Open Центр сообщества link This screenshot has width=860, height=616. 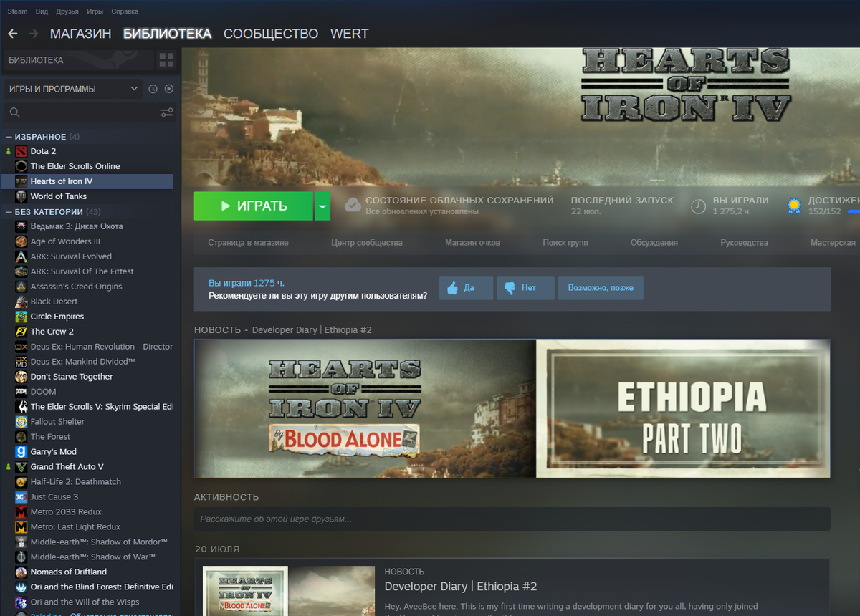(367, 243)
